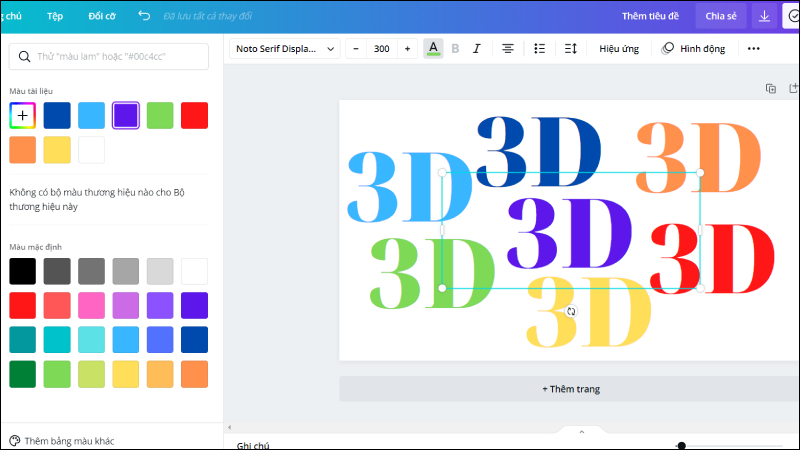Select red document color swatch

click(194, 115)
